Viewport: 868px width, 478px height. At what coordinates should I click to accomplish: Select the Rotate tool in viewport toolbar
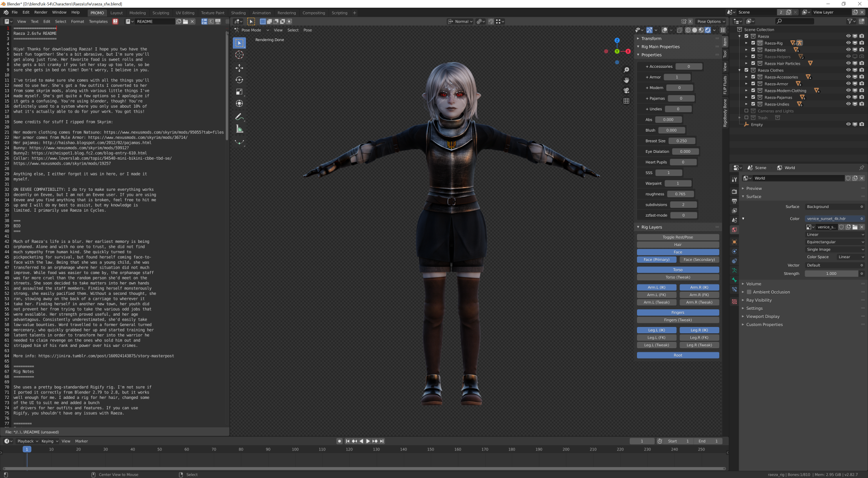[239, 80]
